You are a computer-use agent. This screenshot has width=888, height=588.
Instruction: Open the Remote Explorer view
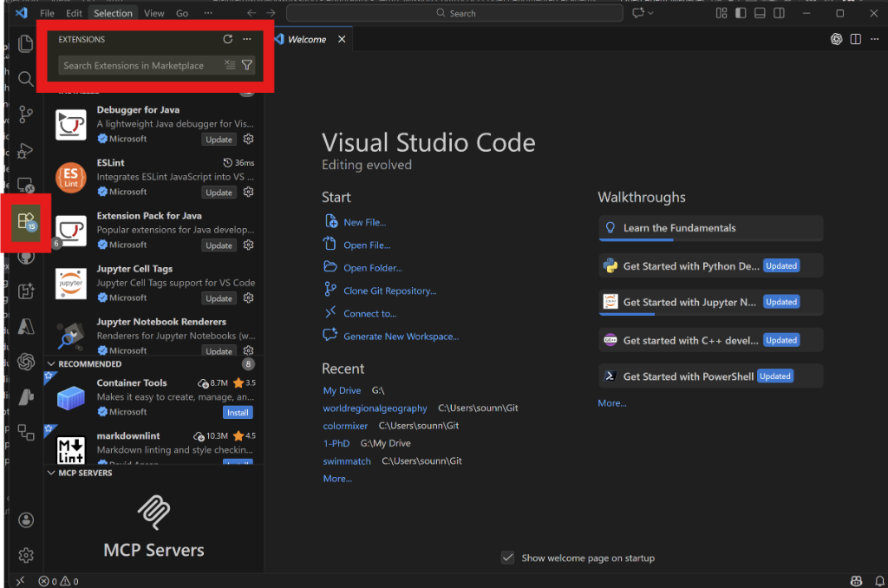click(25, 185)
